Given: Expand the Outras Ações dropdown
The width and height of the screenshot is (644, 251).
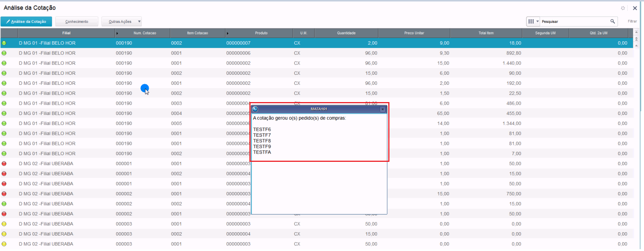Looking at the screenshot, I should click(139, 22).
